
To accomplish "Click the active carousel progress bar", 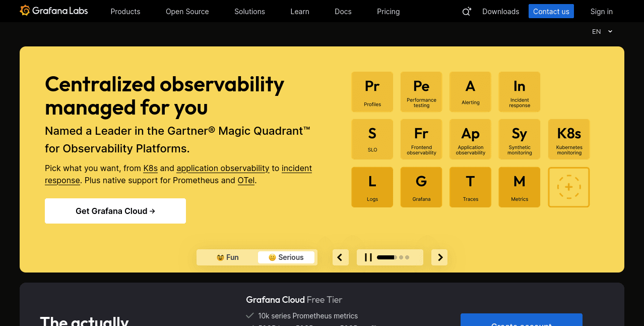I will [386, 257].
